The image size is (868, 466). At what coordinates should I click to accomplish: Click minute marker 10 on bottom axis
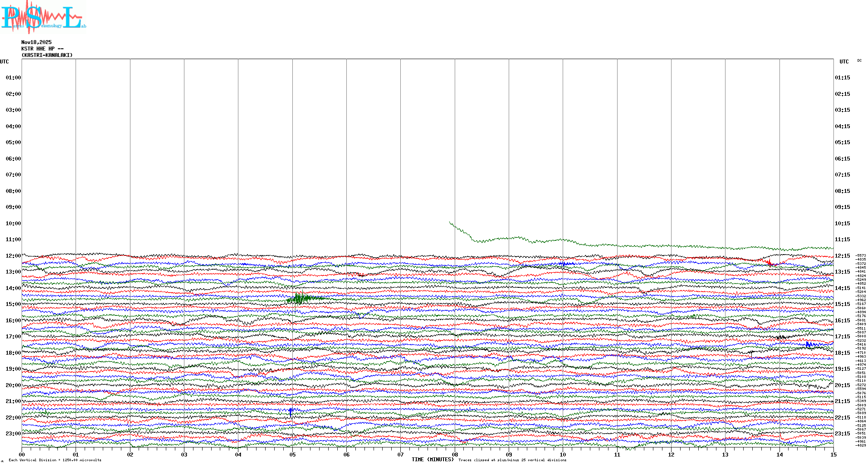(x=563, y=454)
